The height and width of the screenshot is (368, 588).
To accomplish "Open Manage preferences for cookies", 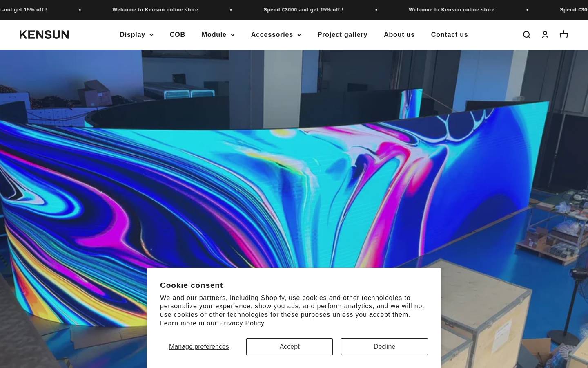I will click(x=199, y=346).
